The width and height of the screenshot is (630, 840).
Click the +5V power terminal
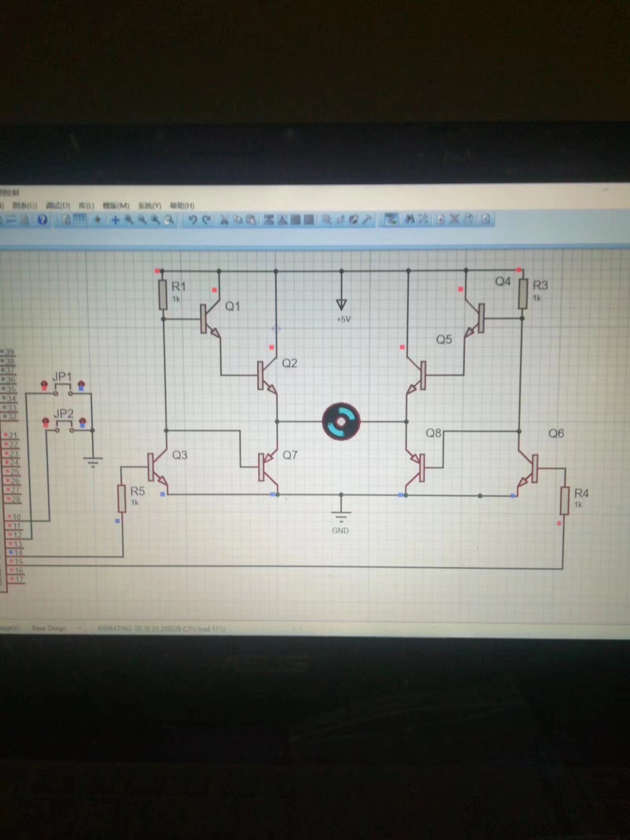click(341, 304)
